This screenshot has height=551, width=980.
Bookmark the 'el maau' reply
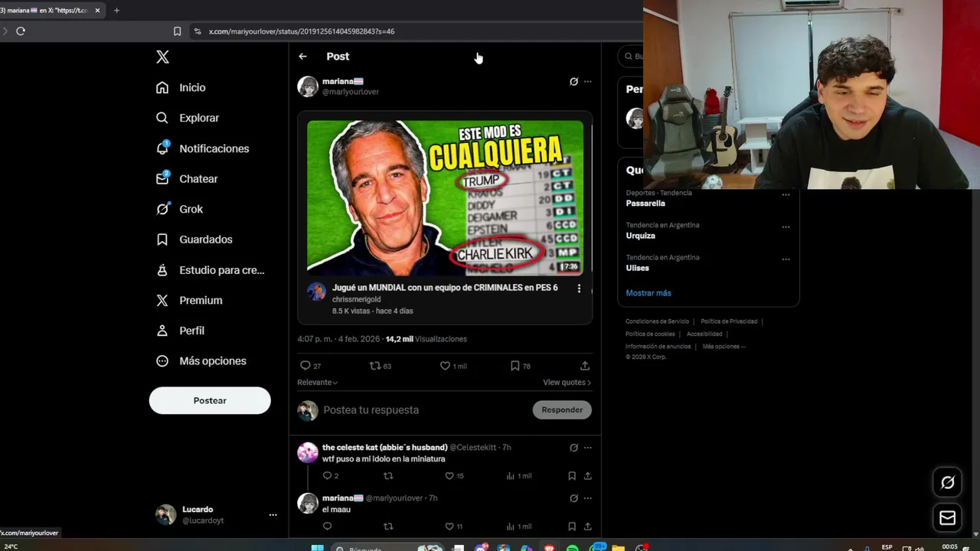coord(572,527)
